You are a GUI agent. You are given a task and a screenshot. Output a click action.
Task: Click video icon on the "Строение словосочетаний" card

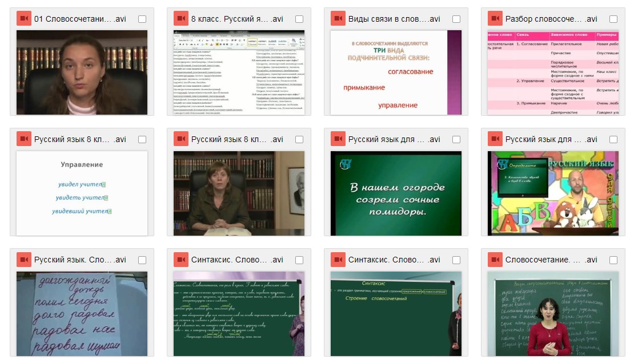tap(338, 260)
